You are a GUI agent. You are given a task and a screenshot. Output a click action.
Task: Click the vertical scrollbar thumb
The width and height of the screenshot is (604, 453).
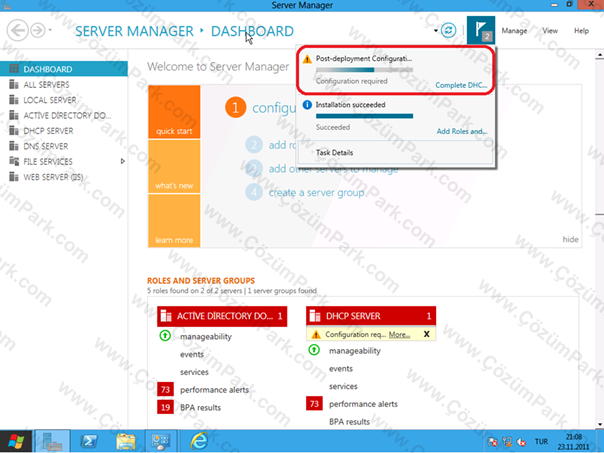click(x=600, y=135)
